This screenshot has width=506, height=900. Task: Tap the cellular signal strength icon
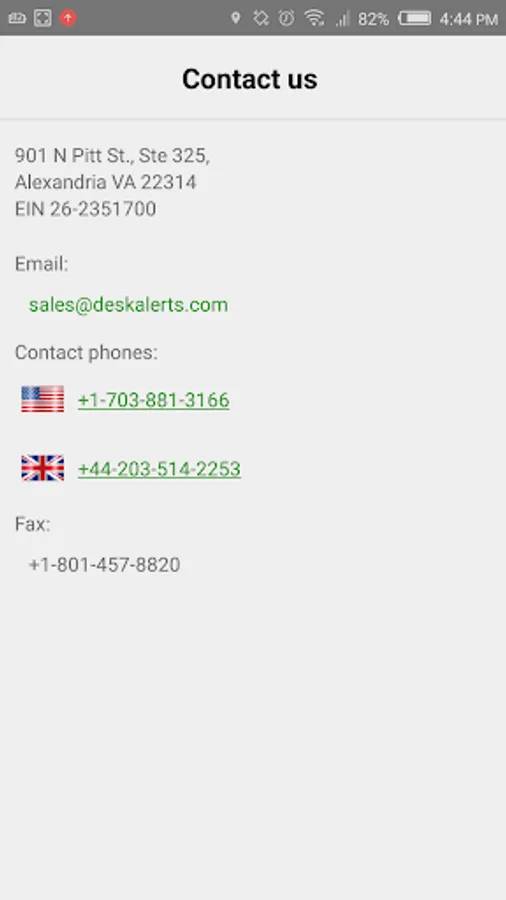tap(343, 19)
